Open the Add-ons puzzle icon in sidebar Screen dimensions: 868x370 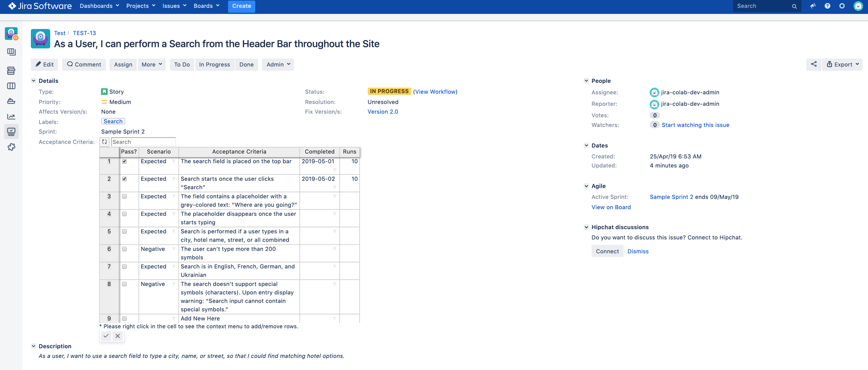(11, 147)
